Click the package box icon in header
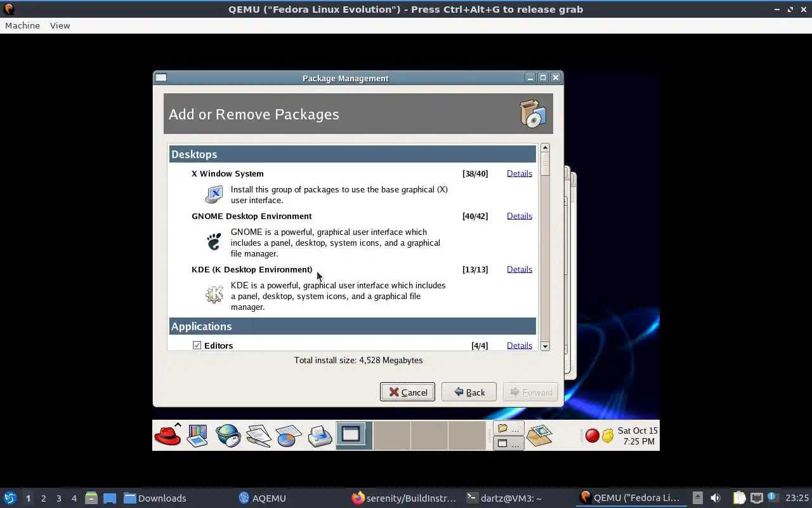This screenshot has width=812, height=508. (533, 114)
